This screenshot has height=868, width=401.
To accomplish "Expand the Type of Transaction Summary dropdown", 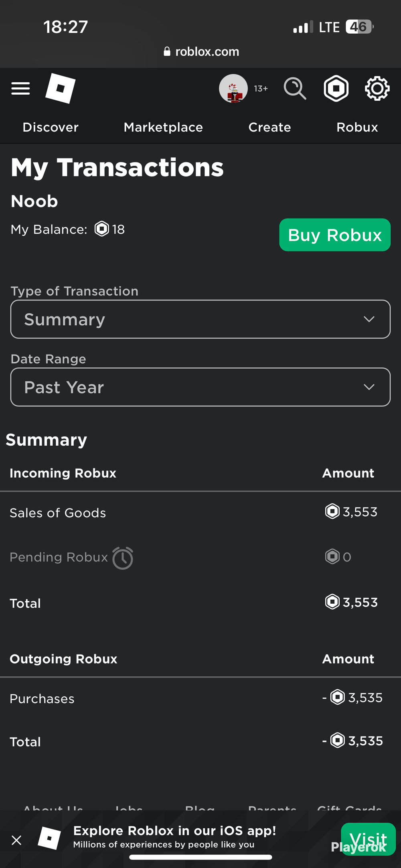I will [x=200, y=319].
